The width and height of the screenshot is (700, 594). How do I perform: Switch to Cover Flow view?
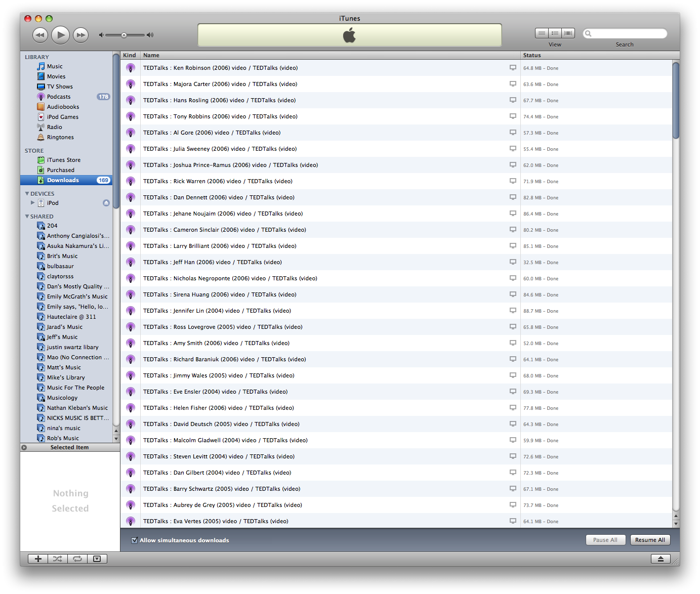tap(568, 33)
